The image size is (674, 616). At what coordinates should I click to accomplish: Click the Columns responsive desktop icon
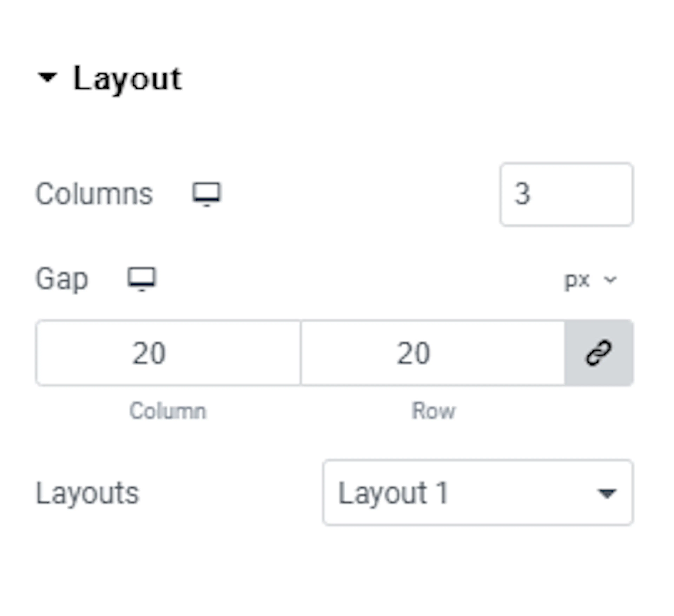(x=207, y=194)
